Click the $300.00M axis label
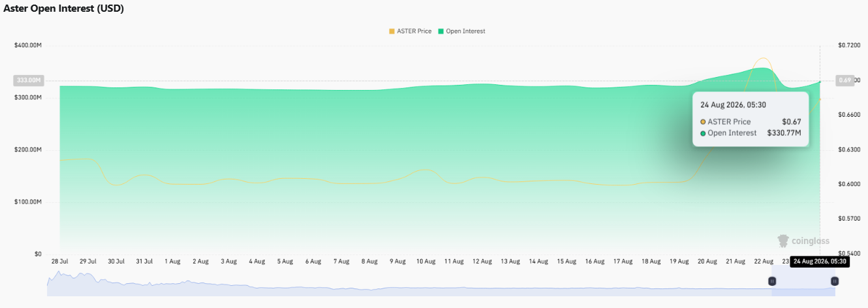This screenshot has height=308, width=868. pos(27,97)
